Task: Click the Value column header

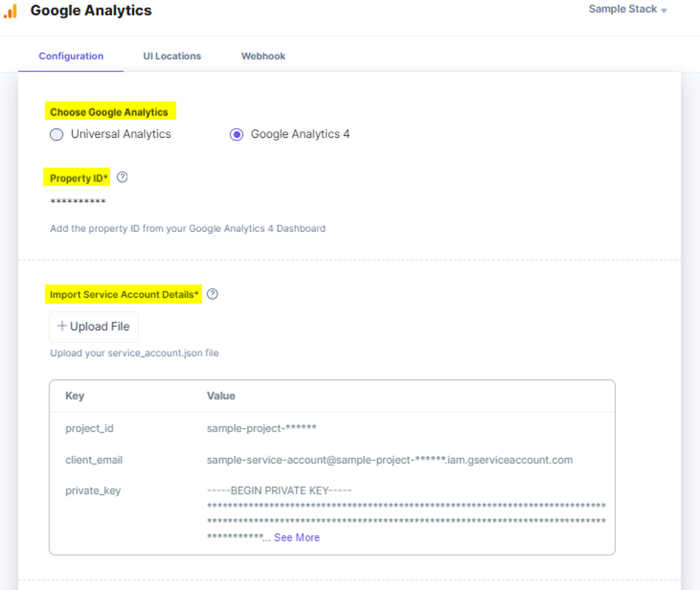Action: point(221,396)
